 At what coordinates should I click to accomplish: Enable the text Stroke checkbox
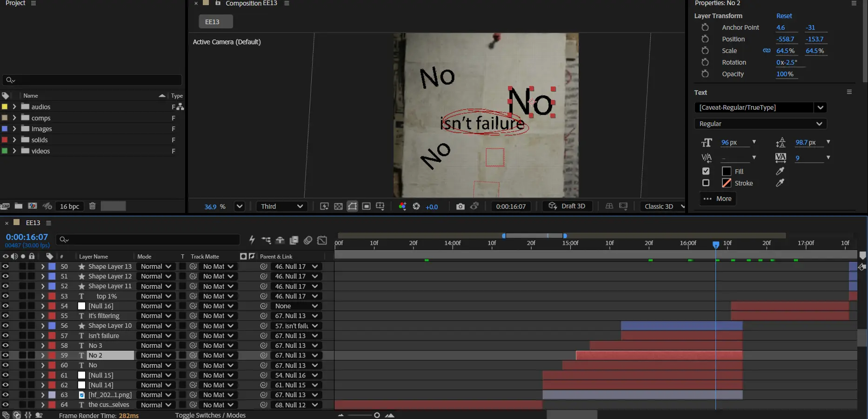pyautogui.click(x=706, y=183)
